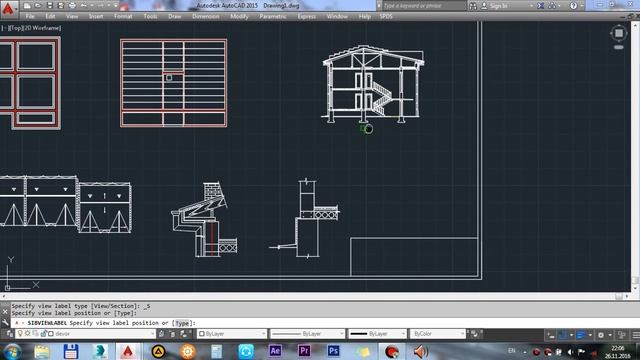
Task: Click the command line wrench customize icon
Action: click(5, 322)
